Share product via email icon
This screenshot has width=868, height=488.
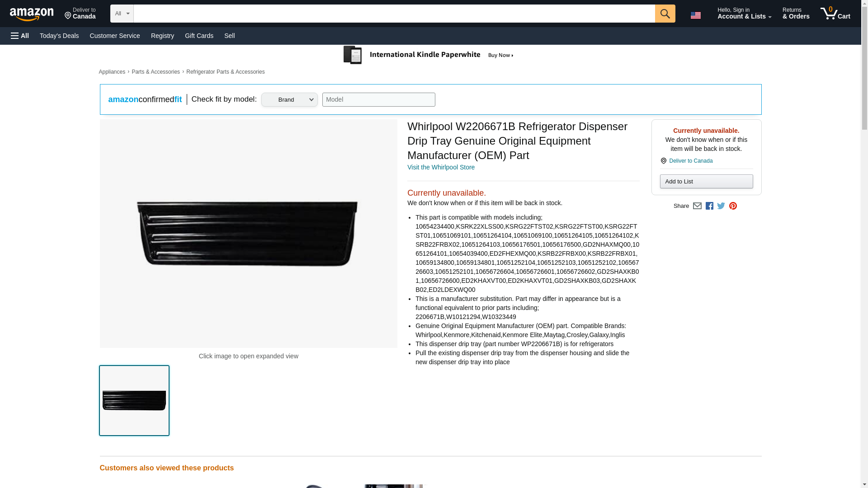point(697,206)
